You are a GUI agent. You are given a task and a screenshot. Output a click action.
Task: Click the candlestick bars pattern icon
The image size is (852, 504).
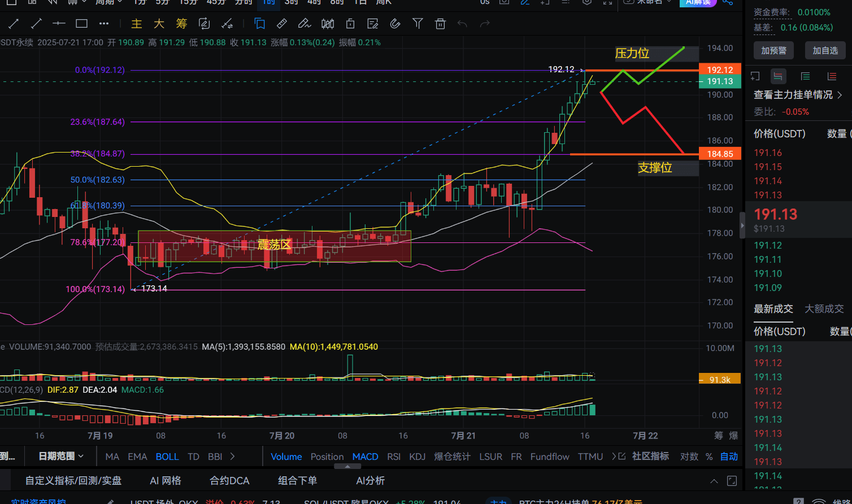pyautogui.click(x=327, y=24)
